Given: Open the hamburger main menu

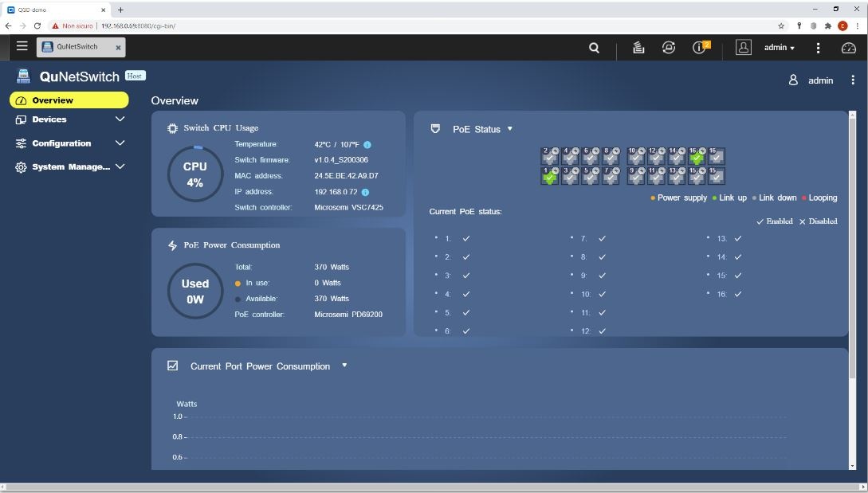Looking at the screenshot, I should point(22,47).
